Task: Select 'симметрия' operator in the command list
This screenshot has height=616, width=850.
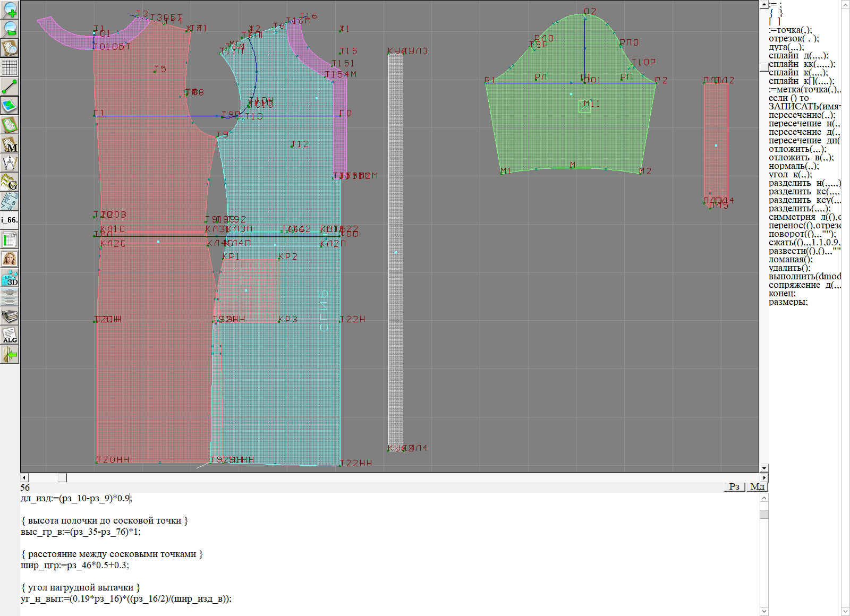Action: tap(792, 217)
